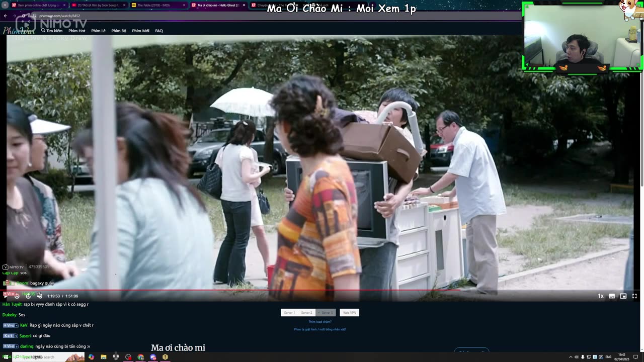Open the Phim Lẻ menu item
Image resolution: width=644 pixels, height=362 pixels.
98,31
